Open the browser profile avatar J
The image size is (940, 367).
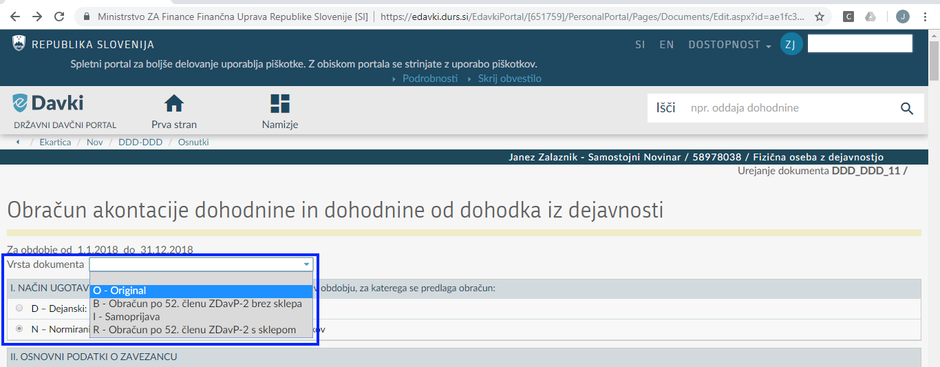pos(903,17)
